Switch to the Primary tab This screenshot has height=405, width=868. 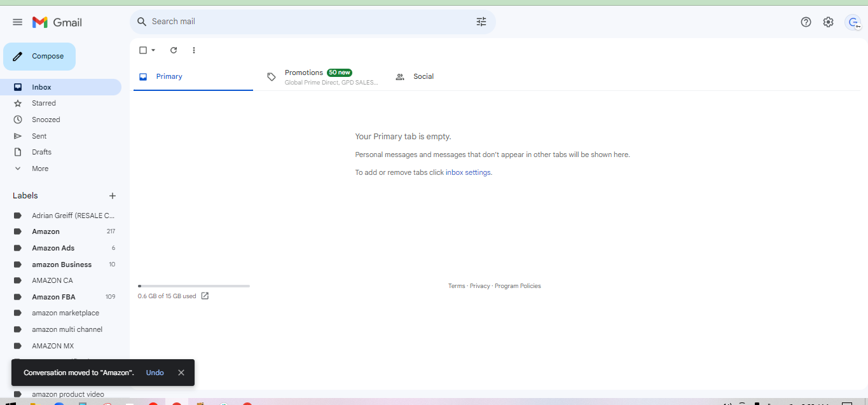(193, 77)
